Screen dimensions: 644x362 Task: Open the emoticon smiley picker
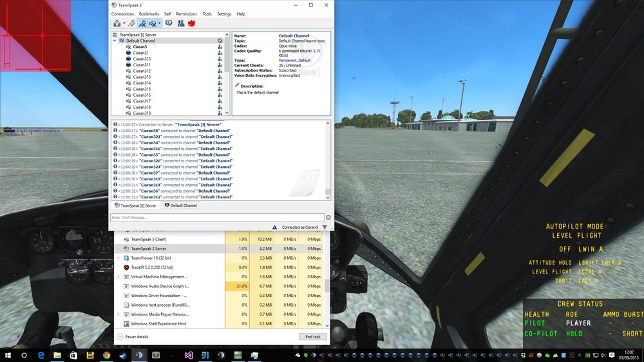click(x=328, y=217)
